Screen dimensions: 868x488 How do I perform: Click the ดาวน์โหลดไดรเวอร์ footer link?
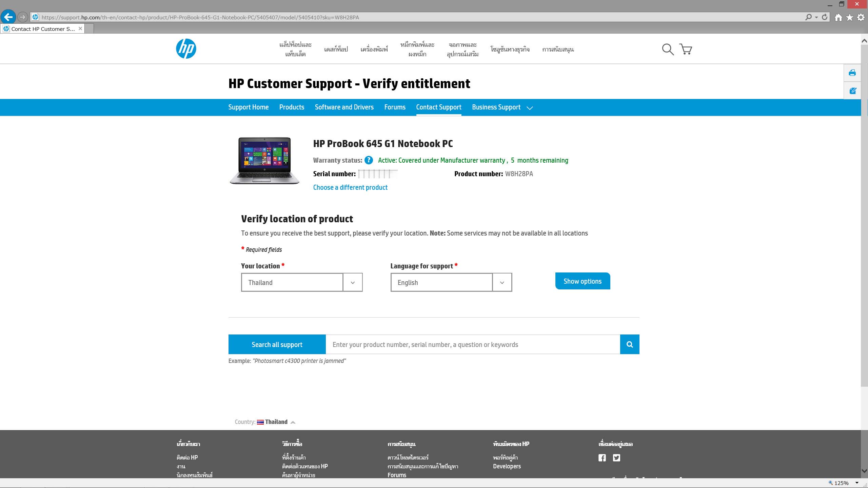[x=408, y=457]
